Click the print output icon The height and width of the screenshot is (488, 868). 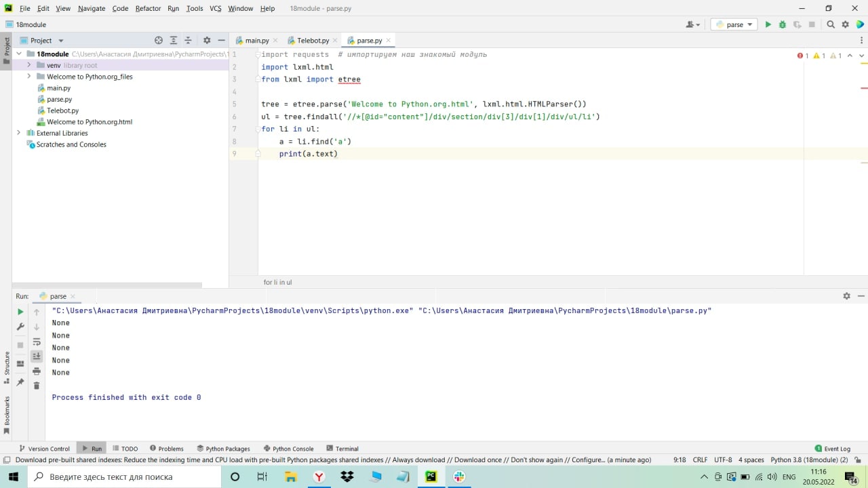(x=37, y=371)
